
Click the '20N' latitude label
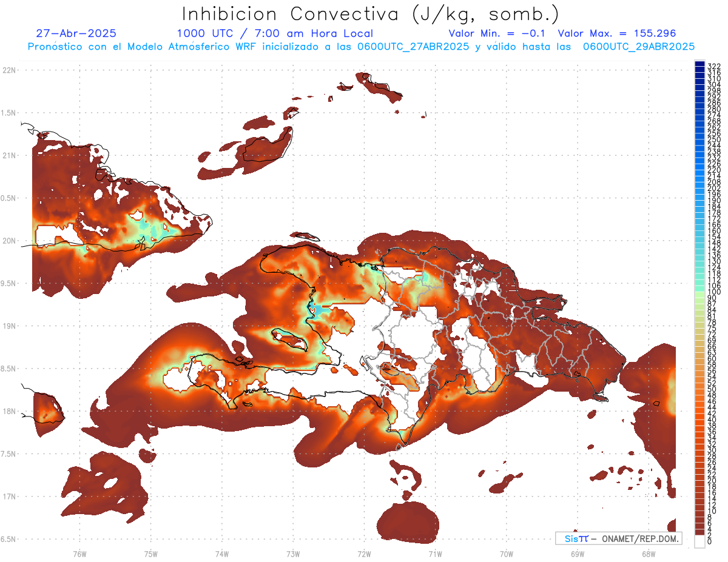point(9,241)
